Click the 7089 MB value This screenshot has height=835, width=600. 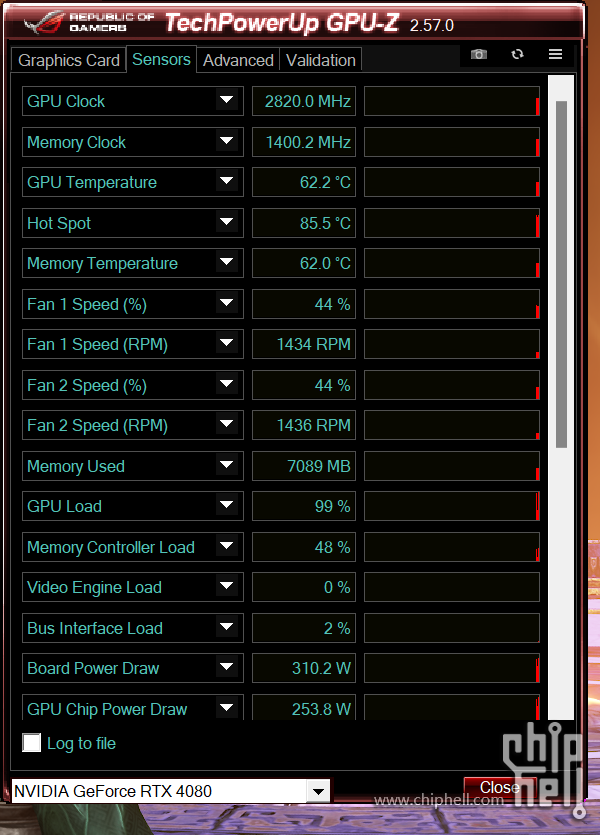[x=304, y=465]
